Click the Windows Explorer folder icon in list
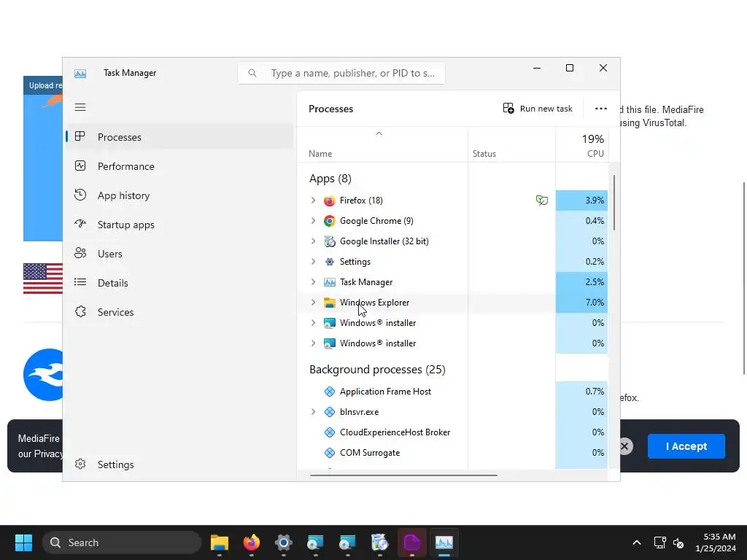Screen dimensions: 747x560 329,303
